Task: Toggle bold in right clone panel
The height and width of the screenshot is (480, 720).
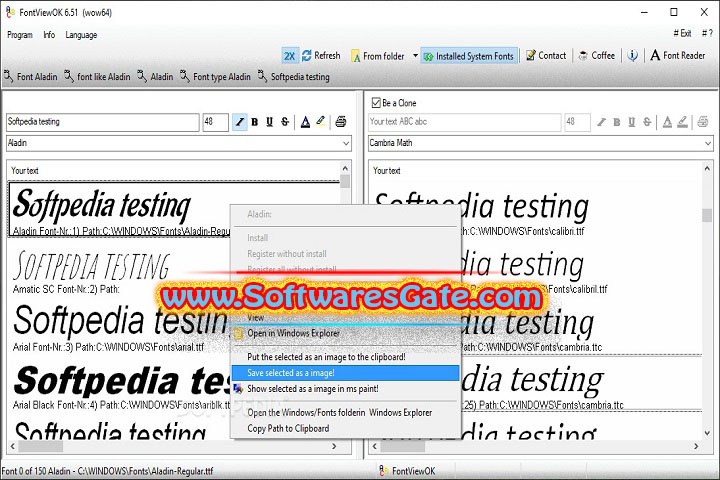Action: 617,122
